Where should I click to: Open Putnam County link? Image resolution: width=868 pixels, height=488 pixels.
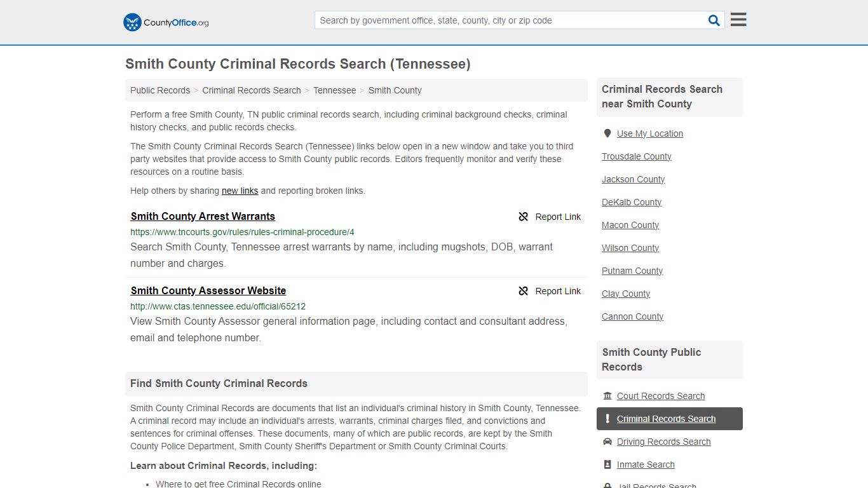[632, 271]
